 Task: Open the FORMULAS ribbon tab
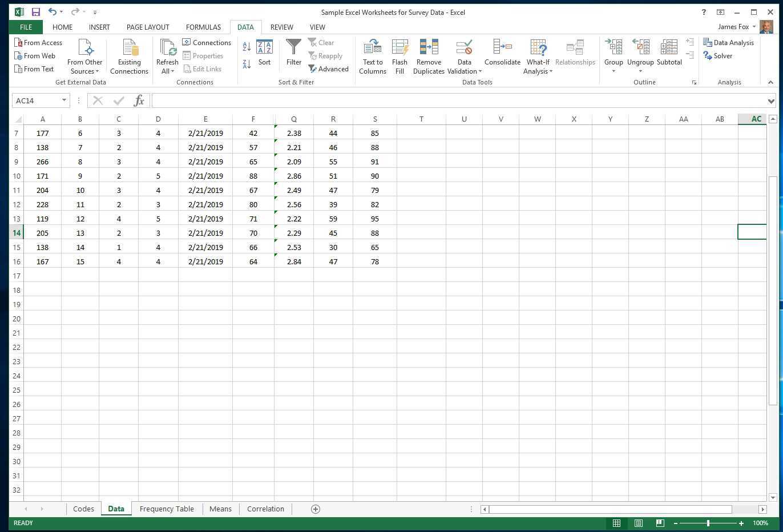tap(203, 27)
